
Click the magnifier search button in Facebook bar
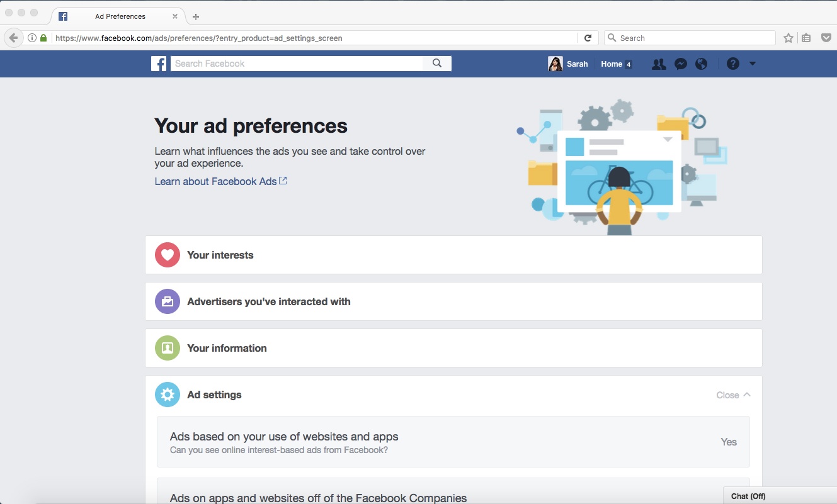coord(437,64)
